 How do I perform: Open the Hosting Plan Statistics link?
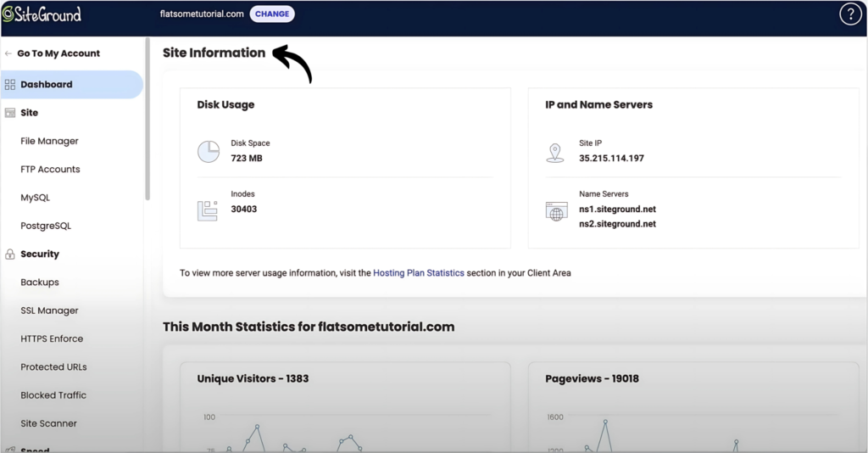pos(418,273)
